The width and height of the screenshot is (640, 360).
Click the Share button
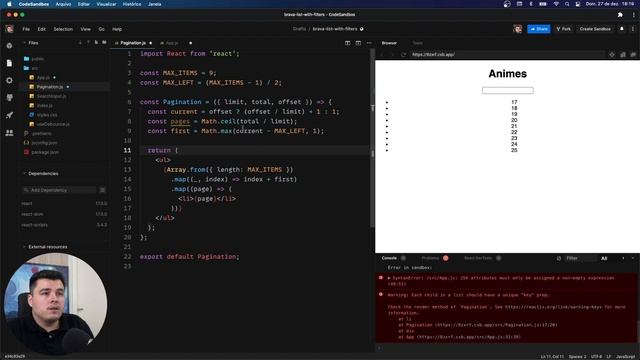pos(538,29)
